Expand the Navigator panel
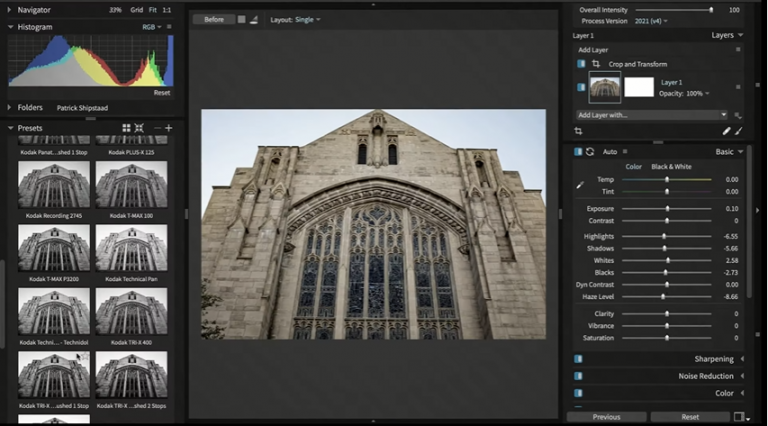The height and width of the screenshot is (426, 768). 9,10
